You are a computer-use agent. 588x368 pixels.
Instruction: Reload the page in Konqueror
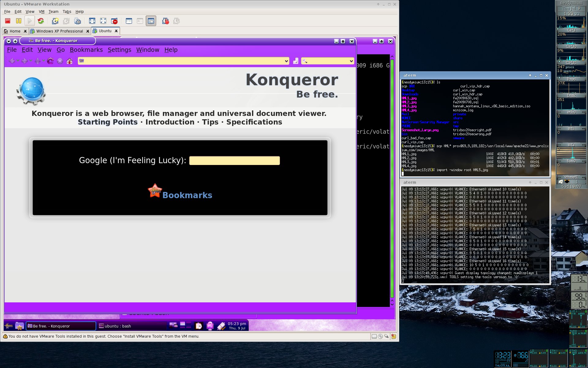51,61
